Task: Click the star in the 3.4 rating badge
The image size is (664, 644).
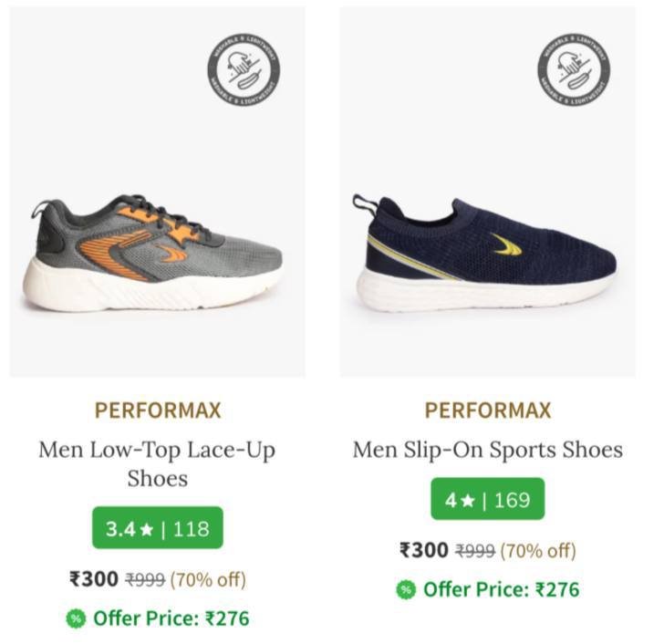Action: pos(146,529)
